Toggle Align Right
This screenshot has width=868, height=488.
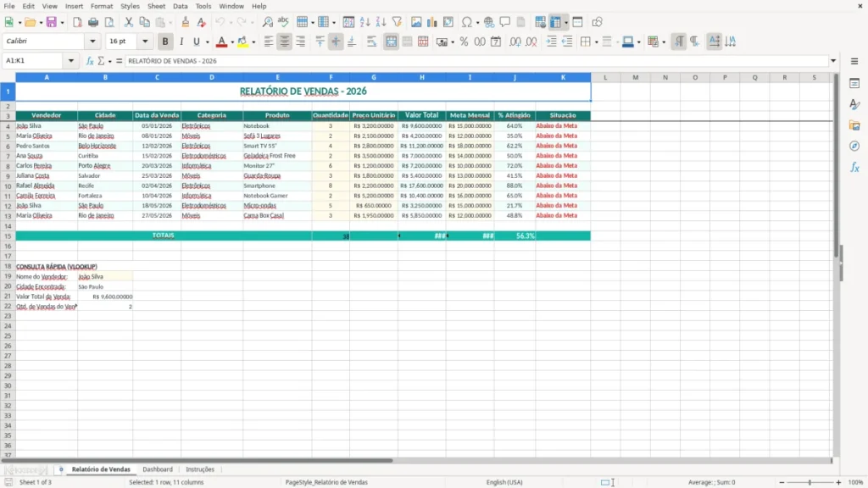click(x=301, y=42)
